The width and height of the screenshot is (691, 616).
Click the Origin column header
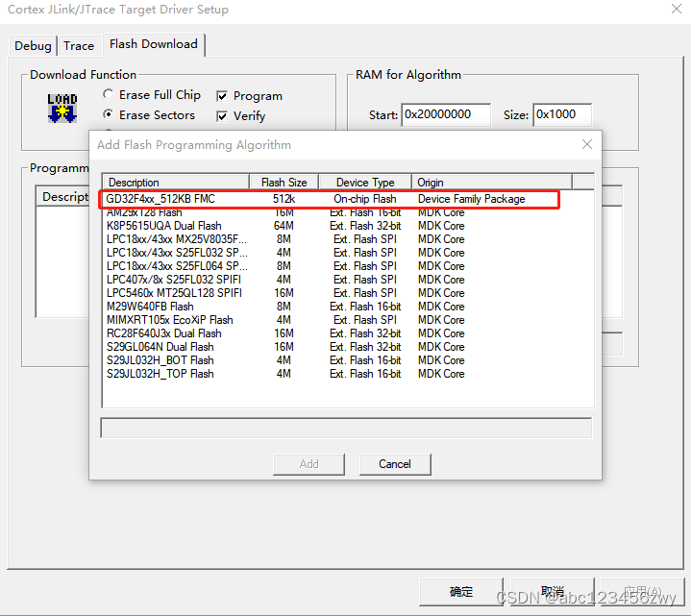(x=492, y=182)
